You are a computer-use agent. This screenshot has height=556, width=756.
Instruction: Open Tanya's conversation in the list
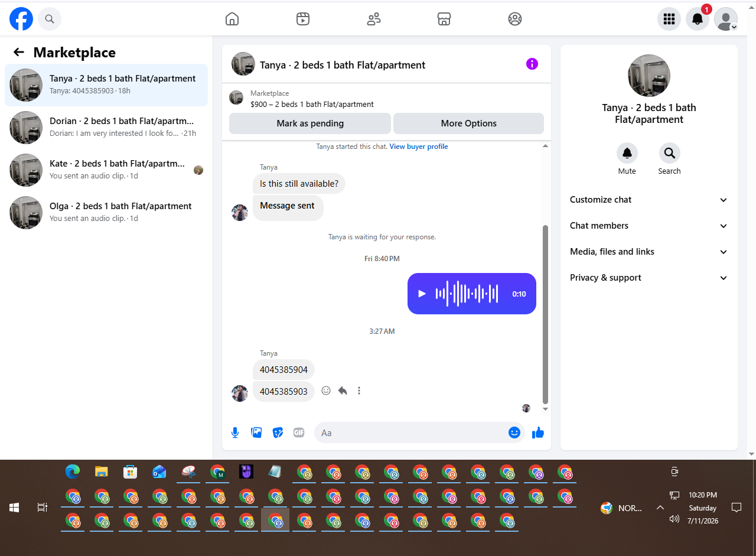106,85
